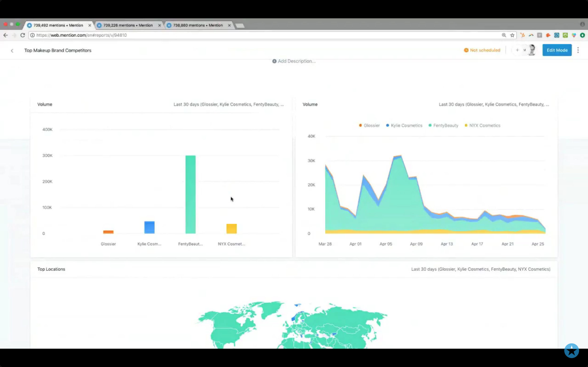The height and width of the screenshot is (367, 588).
Task: Switch to the 739,226 mentions tab
Action: (x=128, y=25)
